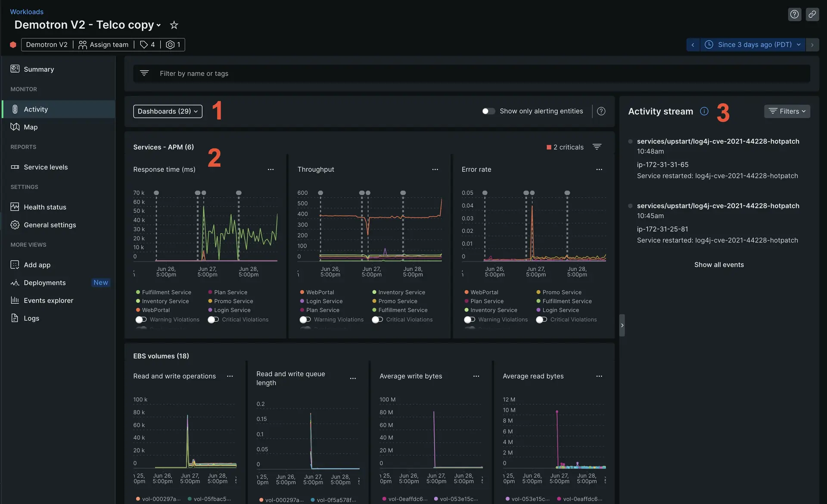Open Error rate chart options menu

[x=599, y=169]
